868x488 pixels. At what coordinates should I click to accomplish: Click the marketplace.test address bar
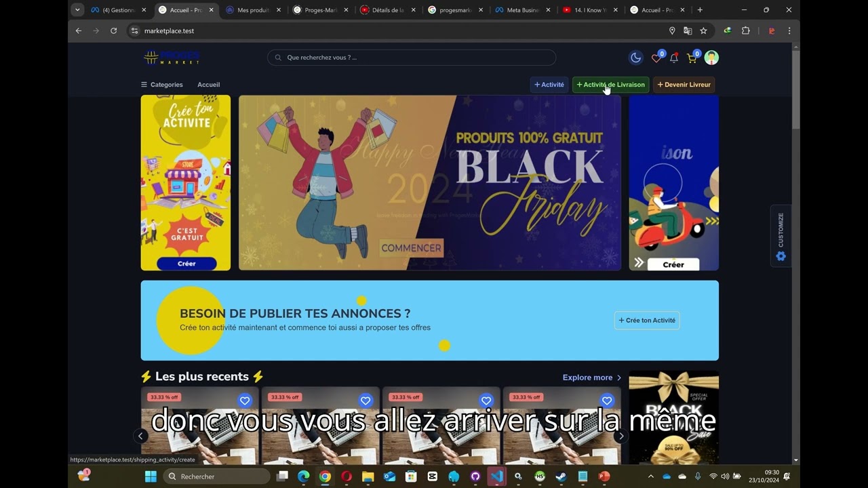point(400,30)
